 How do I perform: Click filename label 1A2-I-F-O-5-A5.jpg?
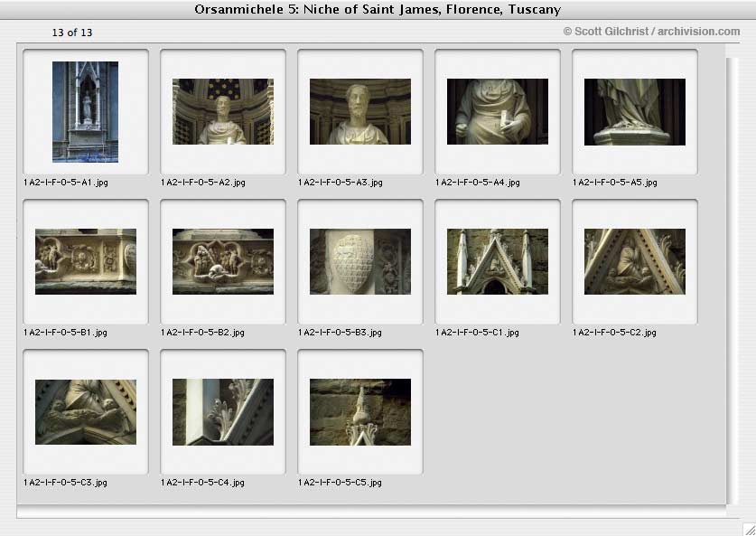(615, 183)
